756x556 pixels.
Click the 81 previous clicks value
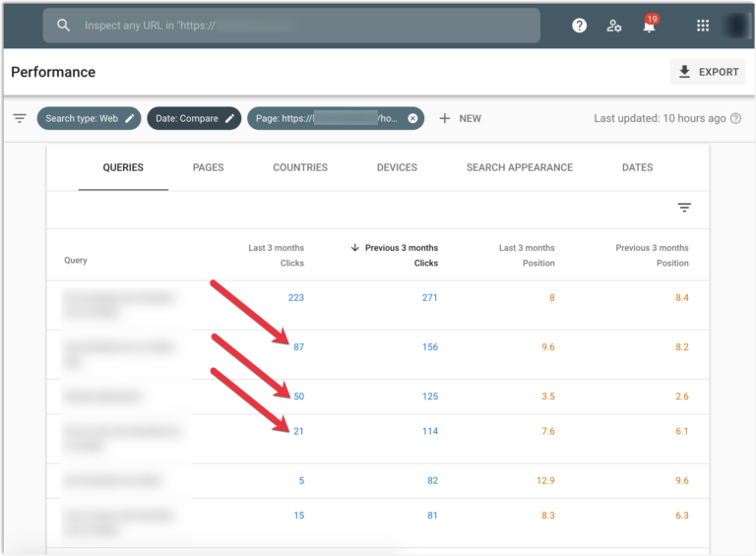[x=432, y=516]
